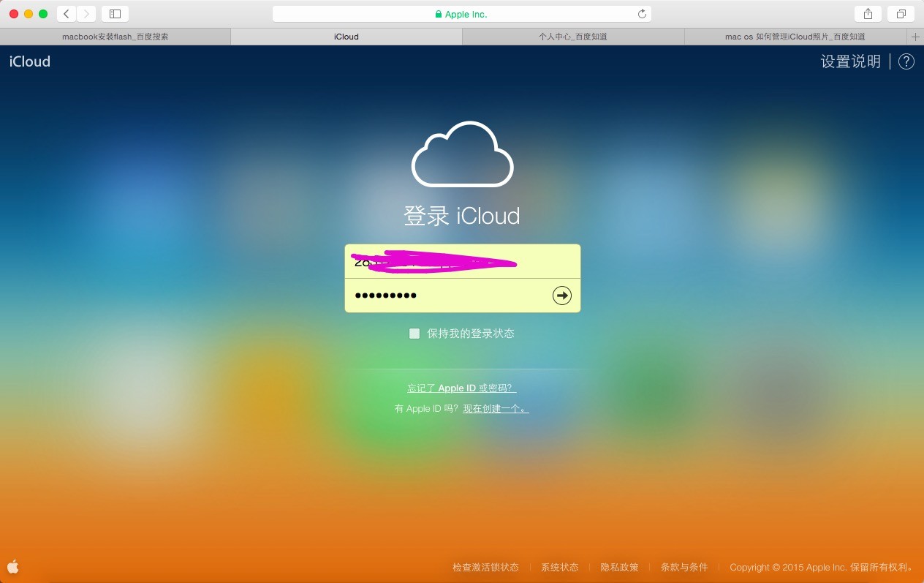This screenshot has height=583, width=924.
Task: Click the 忘记了 Apple ID 或密码 link
Action: pos(462,388)
